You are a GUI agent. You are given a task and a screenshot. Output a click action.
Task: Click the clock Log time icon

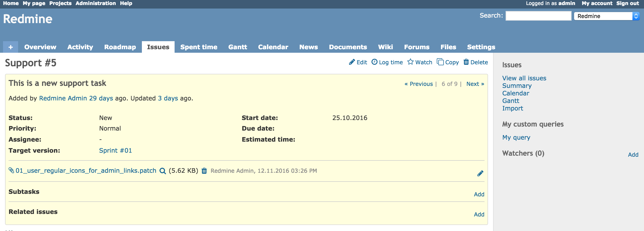pos(374,62)
